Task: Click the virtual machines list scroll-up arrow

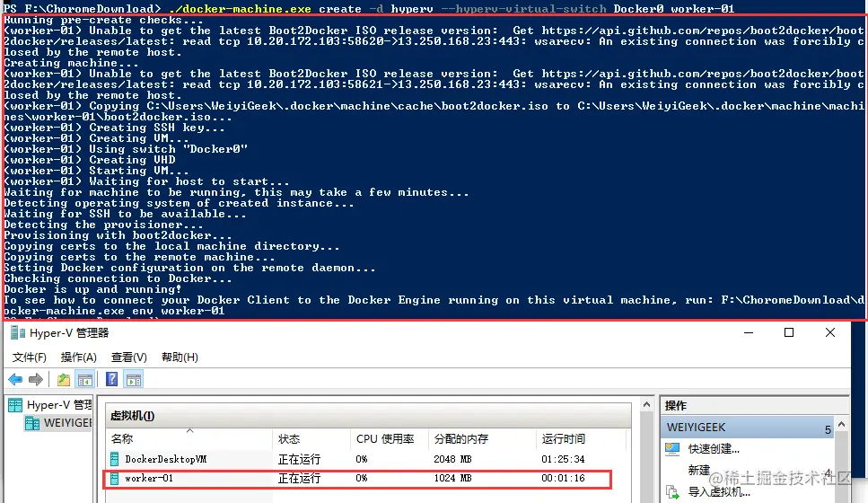Action: (x=646, y=405)
